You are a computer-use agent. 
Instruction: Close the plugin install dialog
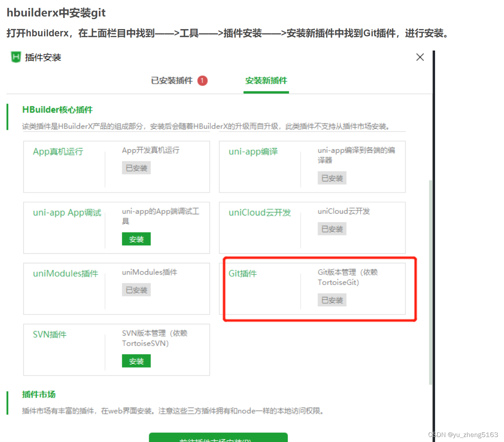pyautogui.click(x=420, y=57)
